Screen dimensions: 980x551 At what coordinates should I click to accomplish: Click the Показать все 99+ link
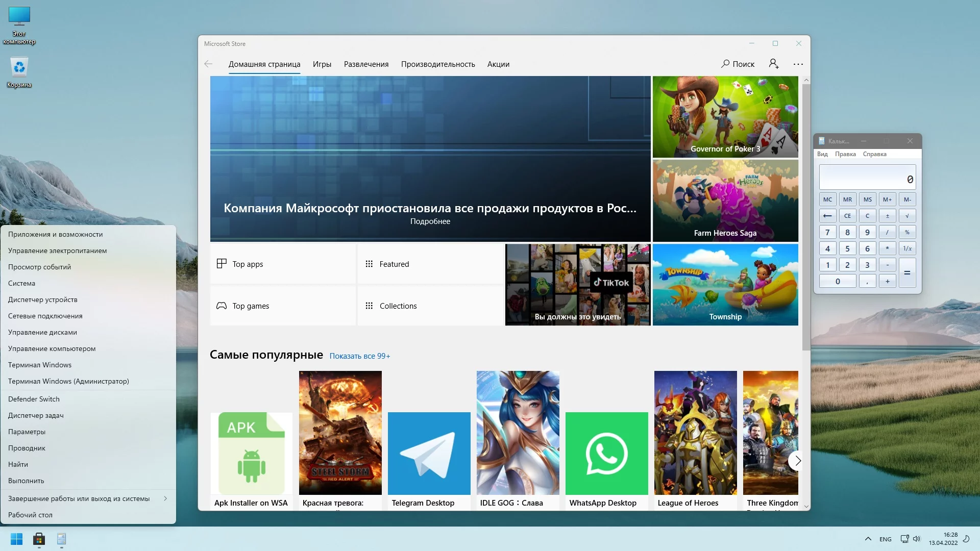coord(359,356)
